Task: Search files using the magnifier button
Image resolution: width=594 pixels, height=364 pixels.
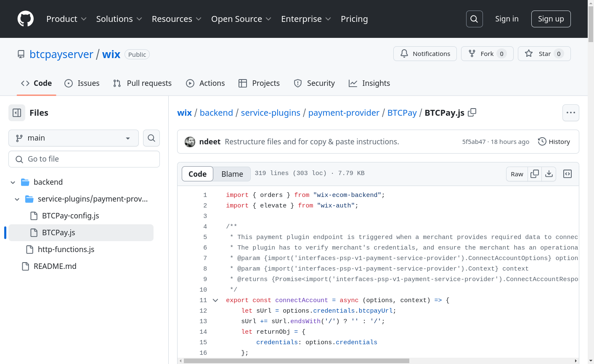Action: pyautogui.click(x=151, y=138)
